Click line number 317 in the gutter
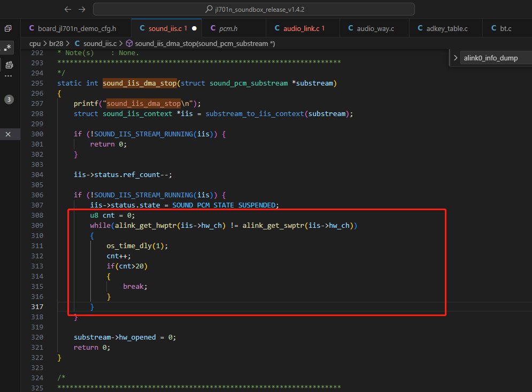The height and width of the screenshot is (392, 532). point(37,307)
